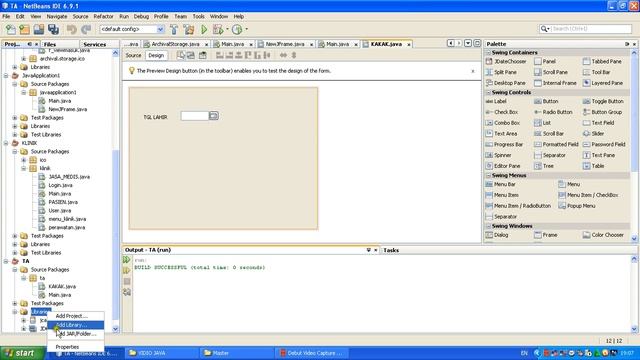The image size is (640, 360).
Task: Switch to the Design view button
Action: point(156,56)
